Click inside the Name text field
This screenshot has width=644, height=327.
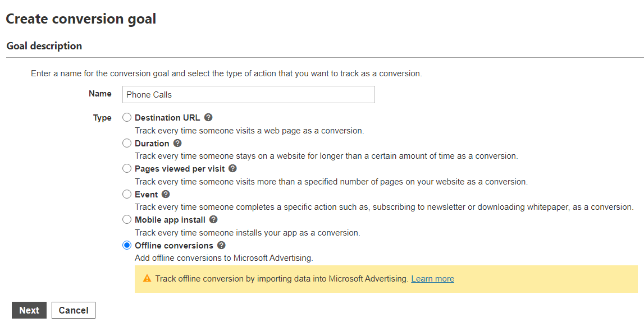click(248, 94)
